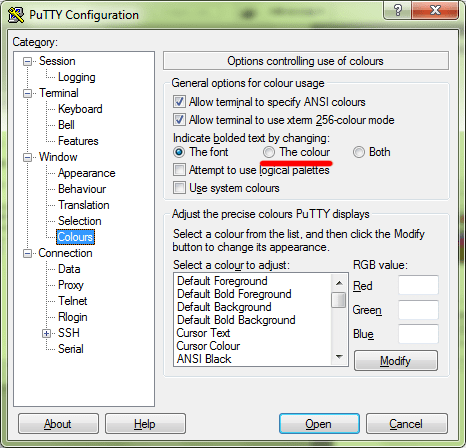Screen dimensions: 466x448
Task: Click the PuTTY icon in title bar
Action: tap(15, 15)
